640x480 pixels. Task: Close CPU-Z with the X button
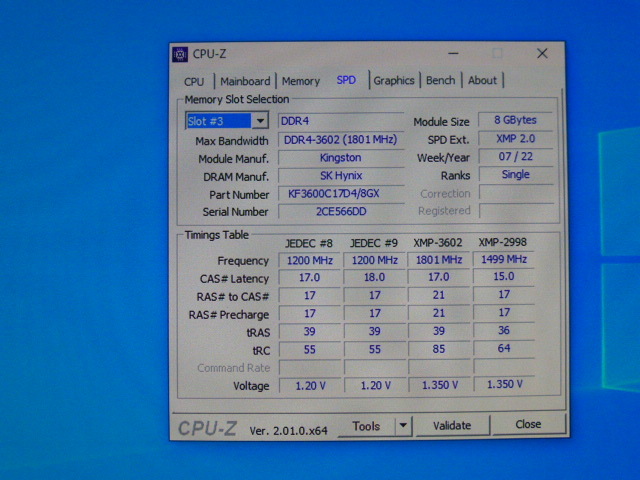pyautogui.click(x=542, y=53)
